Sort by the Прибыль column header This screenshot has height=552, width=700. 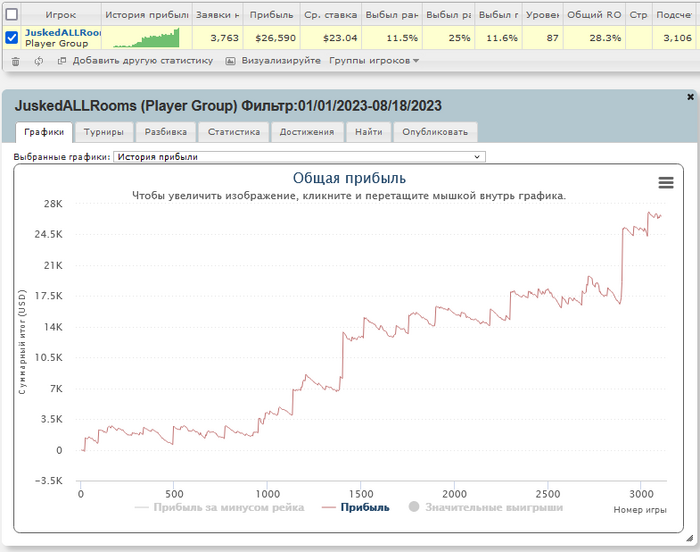[271, 15]
